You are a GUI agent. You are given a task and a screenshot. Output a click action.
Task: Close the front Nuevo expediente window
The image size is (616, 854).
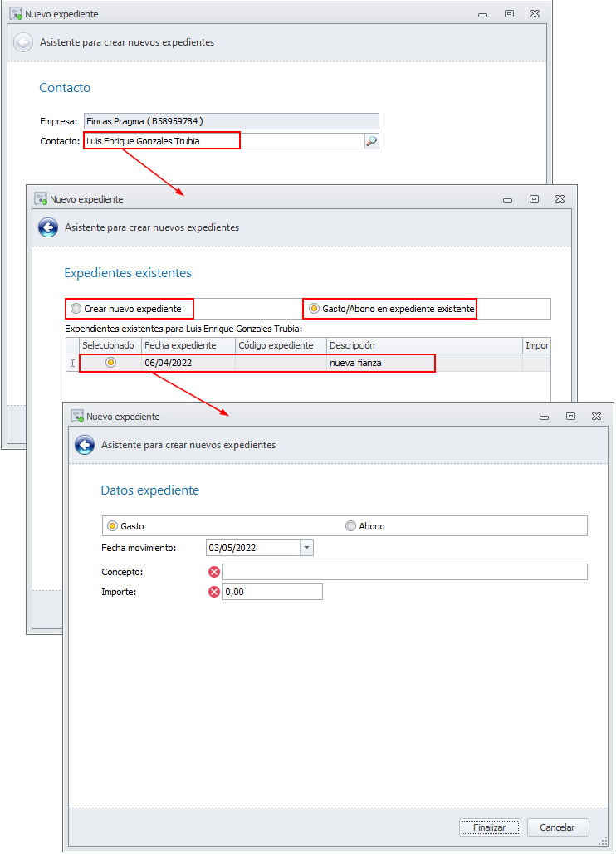coord(596,416)
